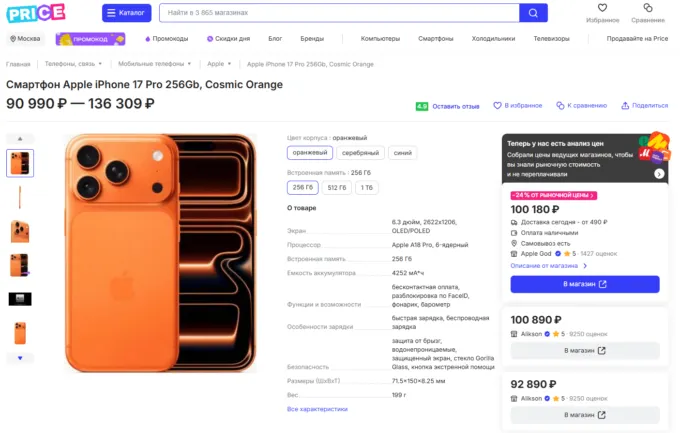Click the Поделиться share icon
Screen dimensions: 680x433
(625, 105)
